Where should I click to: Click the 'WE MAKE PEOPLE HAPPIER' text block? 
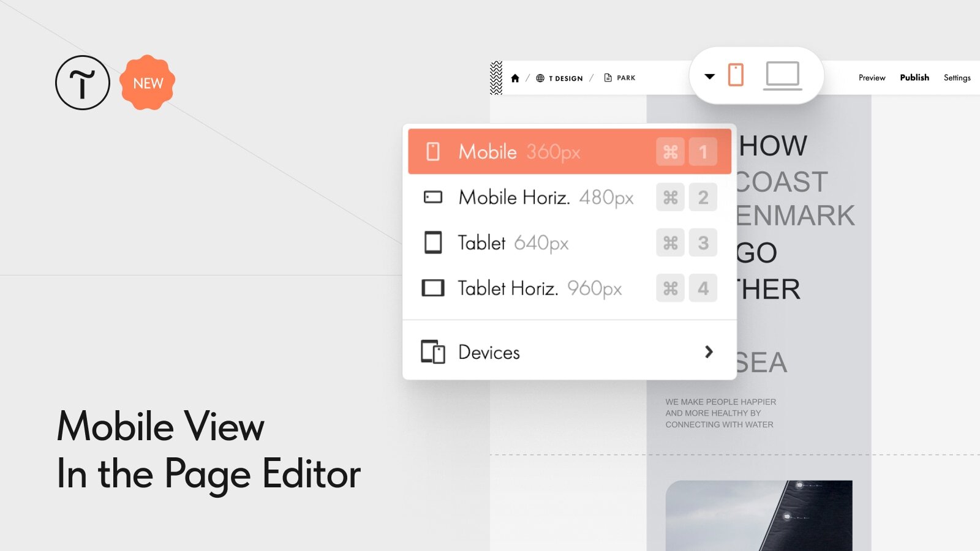coord(720,413)
